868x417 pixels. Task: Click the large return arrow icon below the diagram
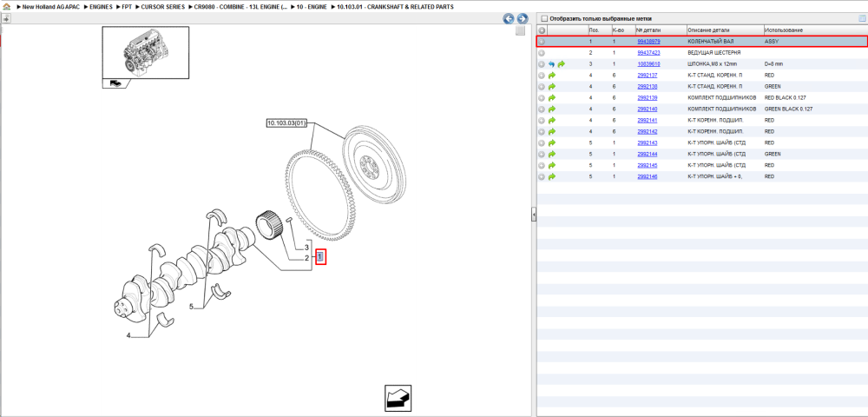pyautogui.click(x=398, y=397)
